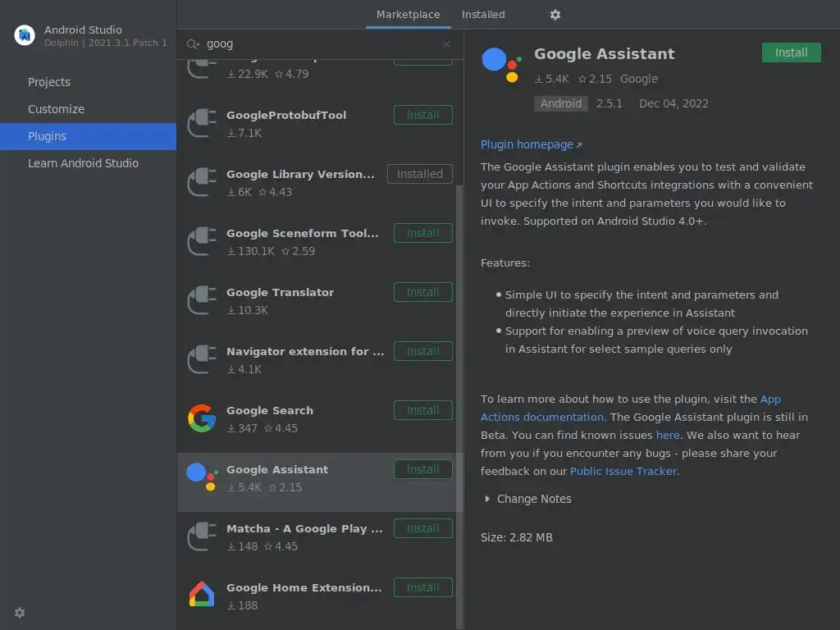Viewport: 840px width, 630px height.
Task: Click the plugins settings gear icon
Action: point(555,15)
